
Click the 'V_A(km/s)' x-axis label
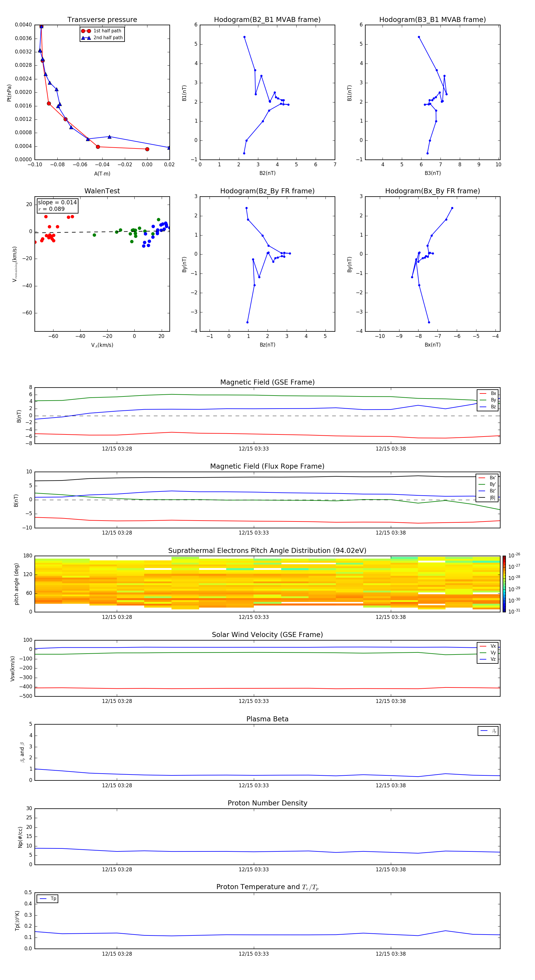tap(102, 345)
